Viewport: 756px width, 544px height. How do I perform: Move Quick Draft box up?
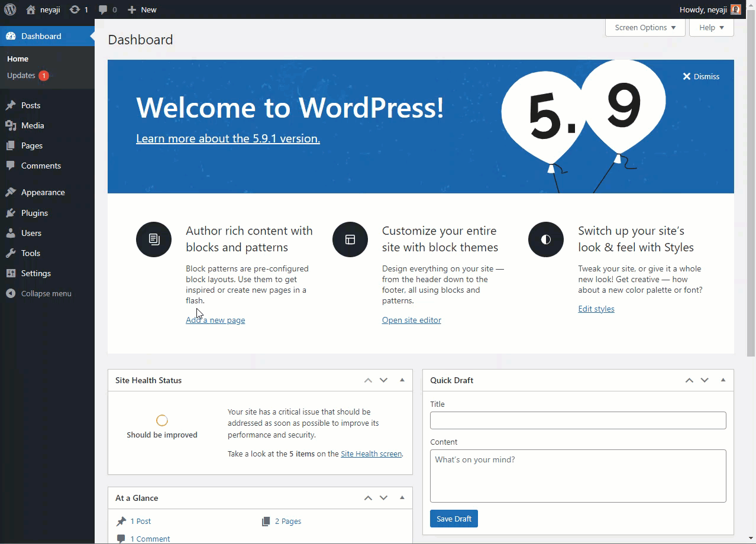coord(689,380)
